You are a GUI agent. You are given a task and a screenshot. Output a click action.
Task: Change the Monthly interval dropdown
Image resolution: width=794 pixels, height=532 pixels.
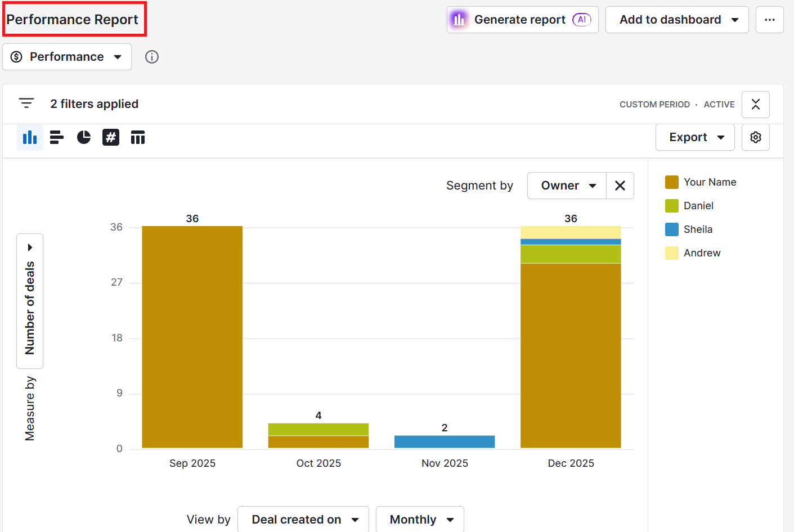pos(420,519)
